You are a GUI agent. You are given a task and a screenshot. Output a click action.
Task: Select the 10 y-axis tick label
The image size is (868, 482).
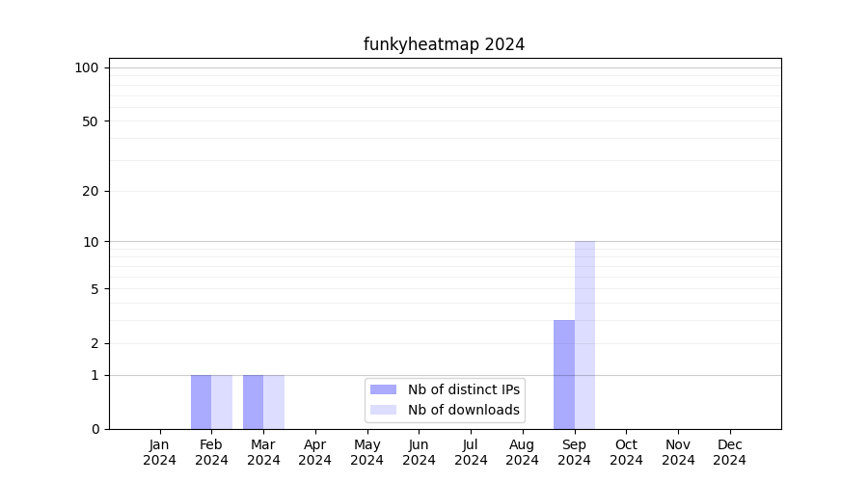point(91,242)
